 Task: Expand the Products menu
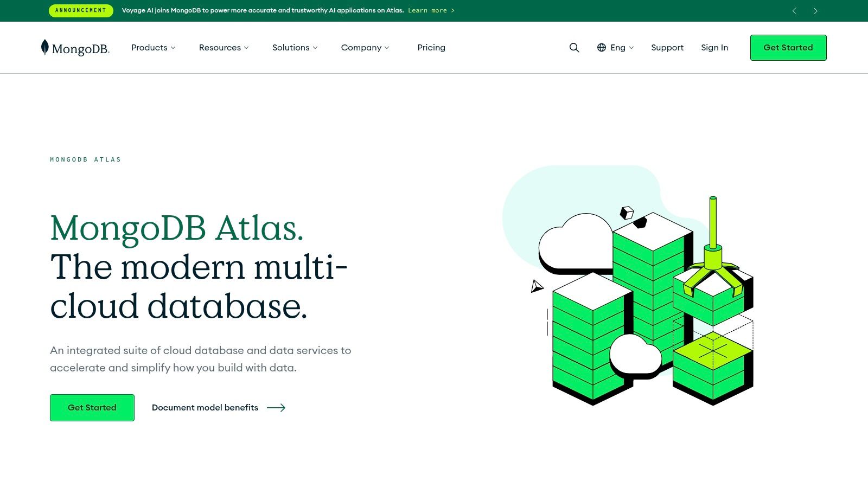pyautogui.click(x=154, y=48)
